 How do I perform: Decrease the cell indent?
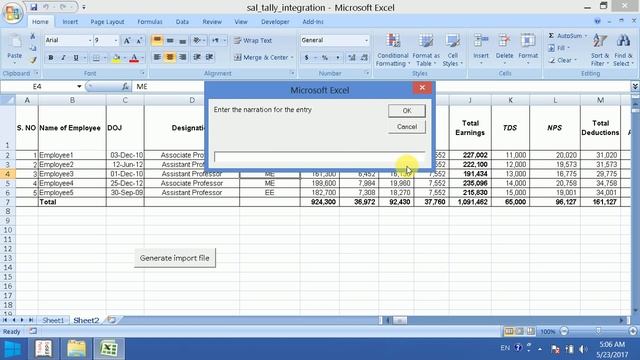point(197,57)
